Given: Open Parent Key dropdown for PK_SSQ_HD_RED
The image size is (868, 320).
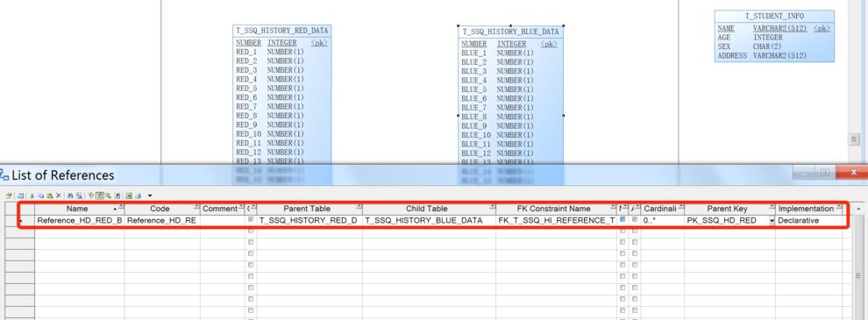Looking at the screenshot, I should point(772,220).
